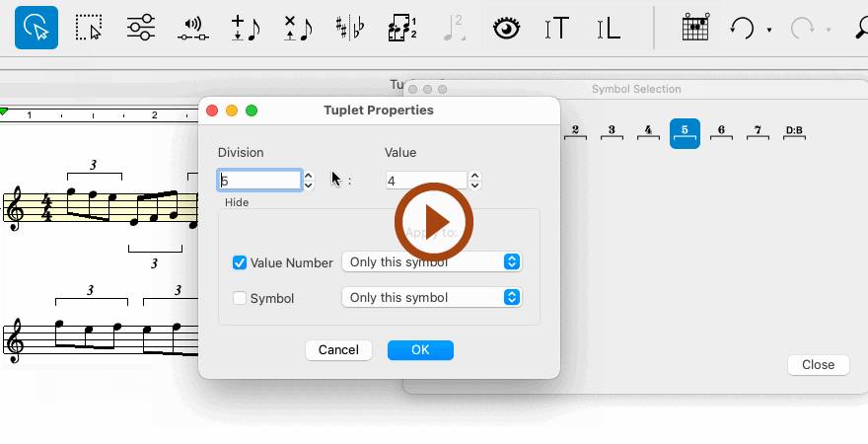
Task: Adjust the Division stepper arrows
Action: (x=309, y=181)
